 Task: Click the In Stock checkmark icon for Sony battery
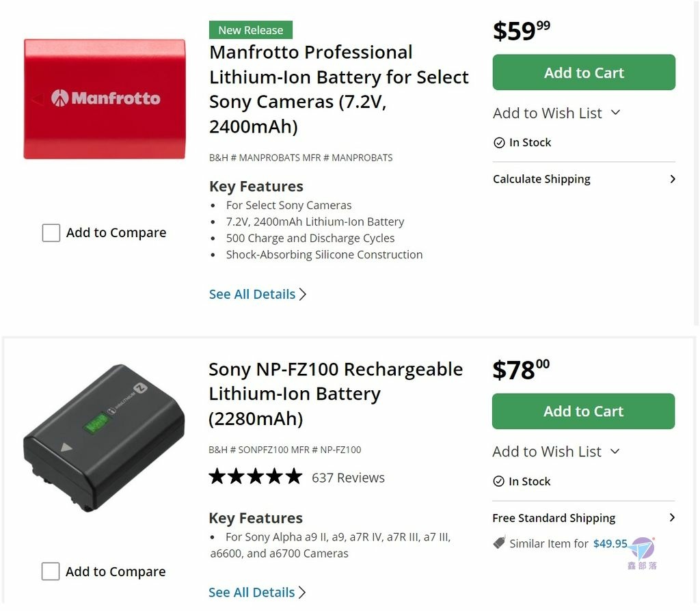(x=498, y=482)
